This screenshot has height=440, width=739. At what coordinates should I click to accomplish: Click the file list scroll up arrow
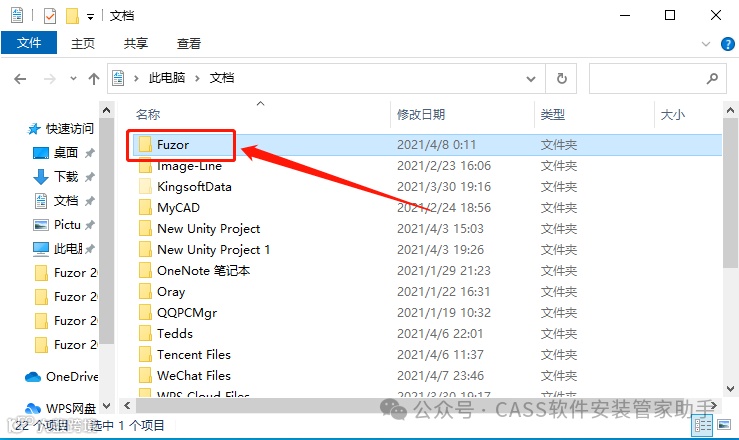pyautogui.click(x=731, y=110)
